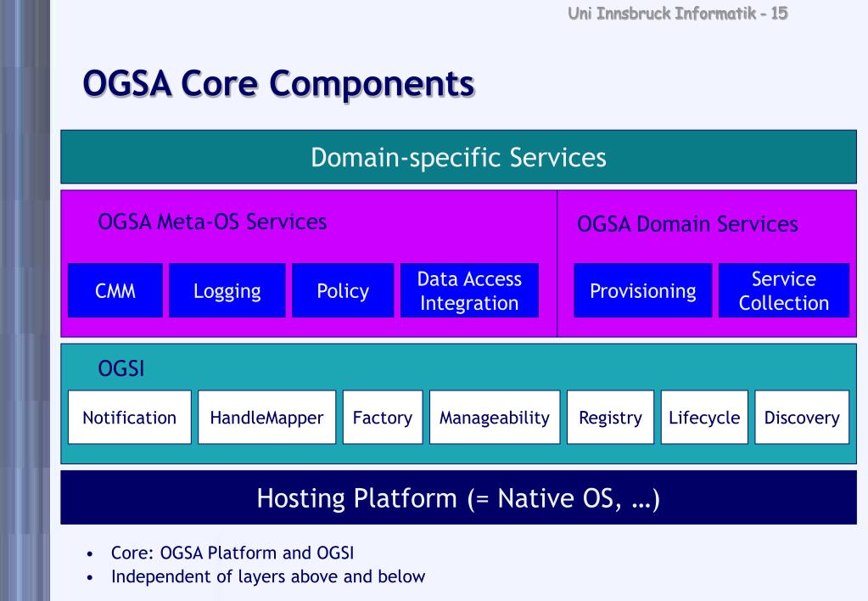The height and width of the screenshot is (601, 868).
Task: Select the Notification box
Action: (130, 417)
